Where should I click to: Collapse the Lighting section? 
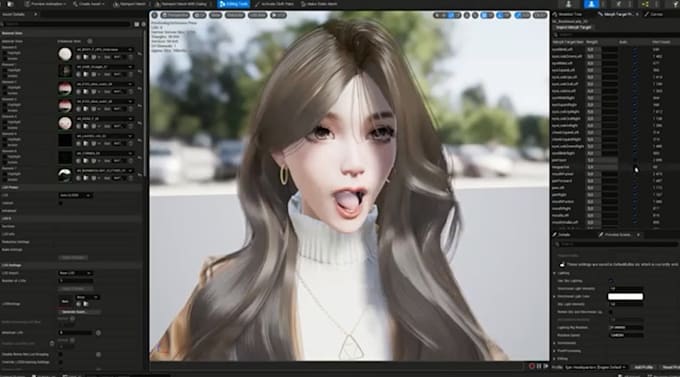point(554,273)
